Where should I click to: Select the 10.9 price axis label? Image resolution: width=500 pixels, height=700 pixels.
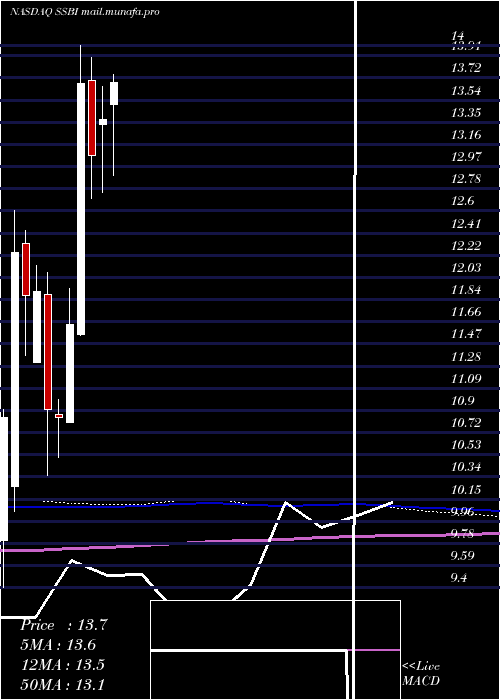click(462, 401)
